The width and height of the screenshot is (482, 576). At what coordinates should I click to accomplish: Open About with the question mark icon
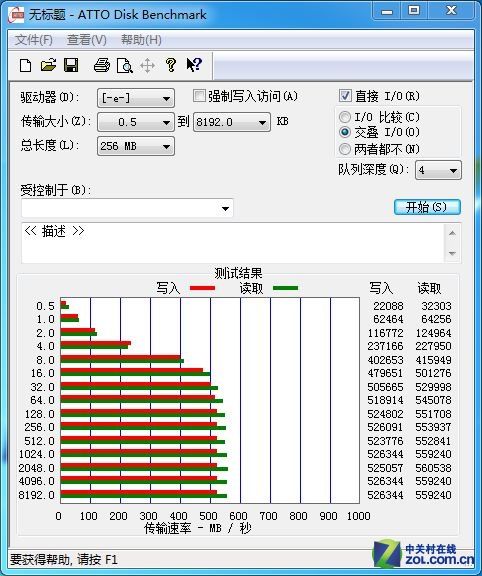[x=170, y=65]
